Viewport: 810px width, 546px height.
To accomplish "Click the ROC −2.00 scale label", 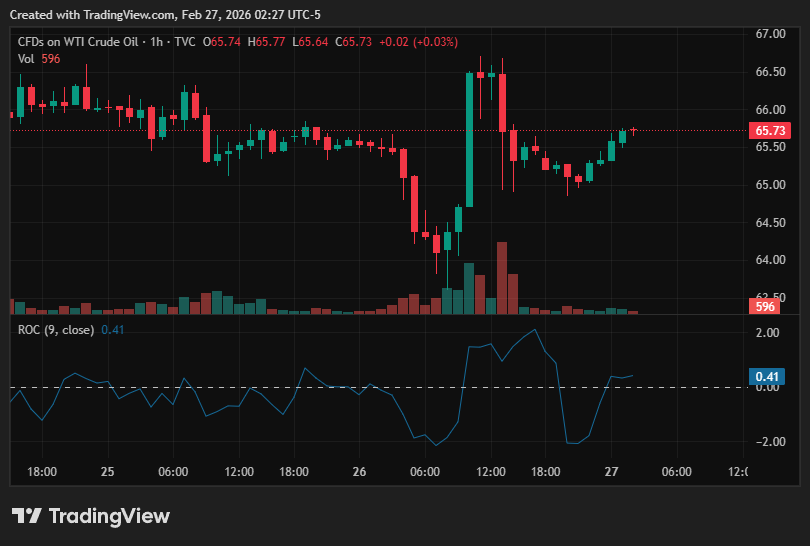I will 767,442.
